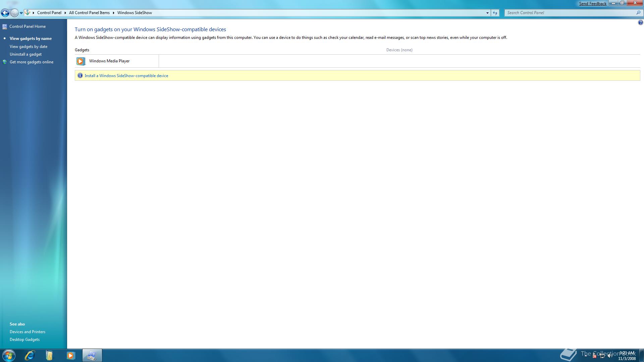Select View gadgets by date
This screenshot has height=362, width=644.
coord(29,47)
